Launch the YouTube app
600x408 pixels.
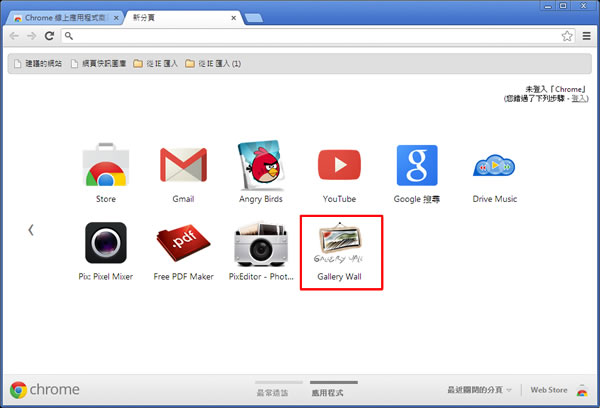339,165
